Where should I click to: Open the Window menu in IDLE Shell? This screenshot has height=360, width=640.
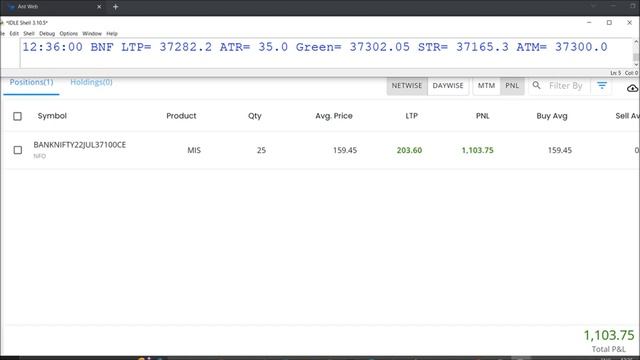92,33
